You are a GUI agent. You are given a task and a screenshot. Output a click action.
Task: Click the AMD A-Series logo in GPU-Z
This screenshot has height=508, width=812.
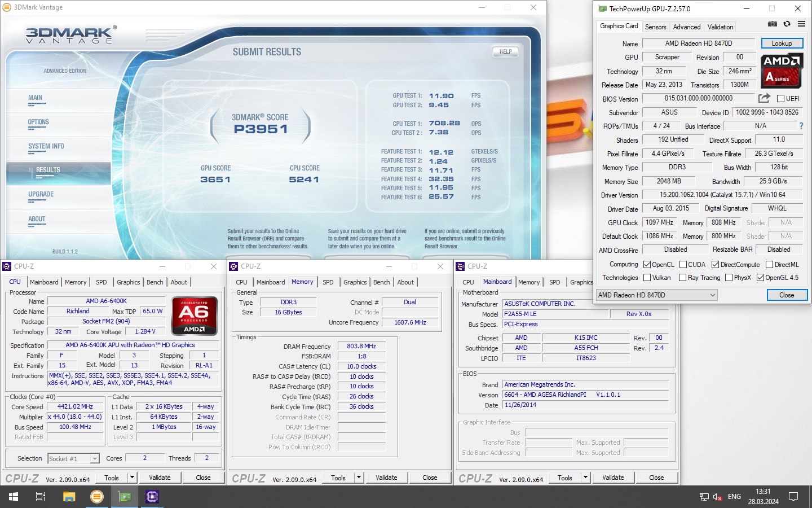tap(781, 71)
